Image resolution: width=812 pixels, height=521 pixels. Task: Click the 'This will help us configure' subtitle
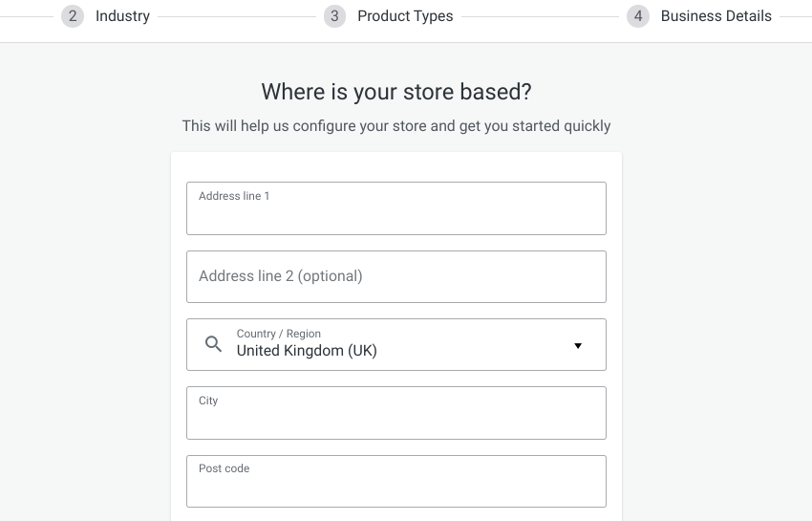tap(396, 126)
